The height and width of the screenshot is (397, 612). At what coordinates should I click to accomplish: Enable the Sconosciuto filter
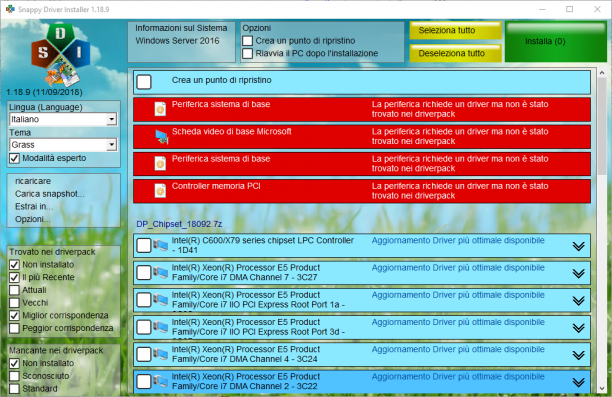click(x=14, y=376)
